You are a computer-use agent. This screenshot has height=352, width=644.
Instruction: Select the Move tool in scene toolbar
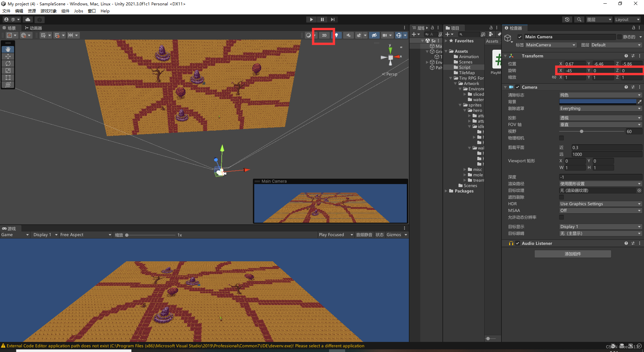coord(8,56)
